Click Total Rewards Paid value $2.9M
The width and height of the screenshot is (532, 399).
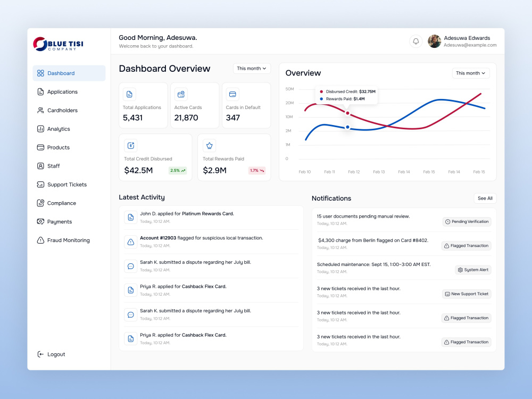(214, 170)
